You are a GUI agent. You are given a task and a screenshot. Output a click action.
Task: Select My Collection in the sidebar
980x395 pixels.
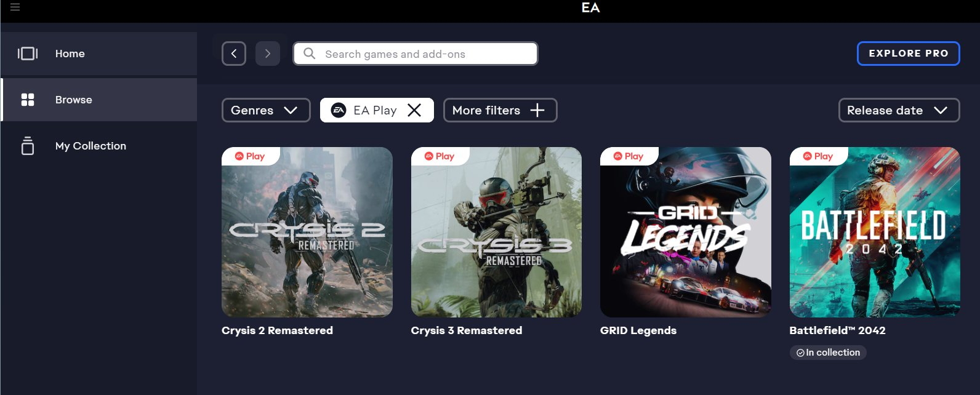90,146
